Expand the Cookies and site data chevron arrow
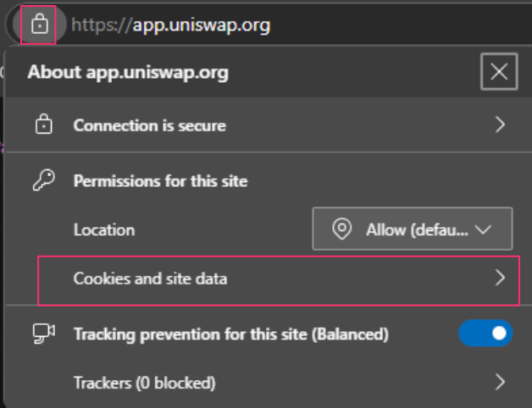Screen dimensions: 532x408 point(500,278)
